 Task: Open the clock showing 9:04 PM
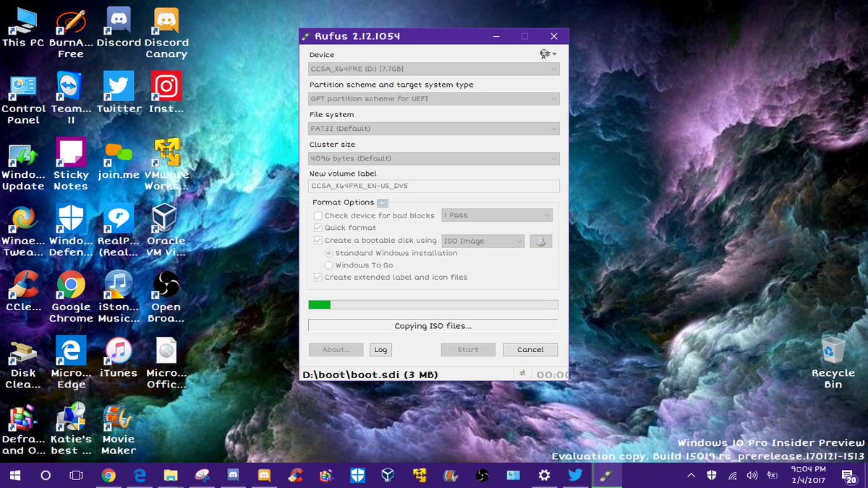pos(809,475)
